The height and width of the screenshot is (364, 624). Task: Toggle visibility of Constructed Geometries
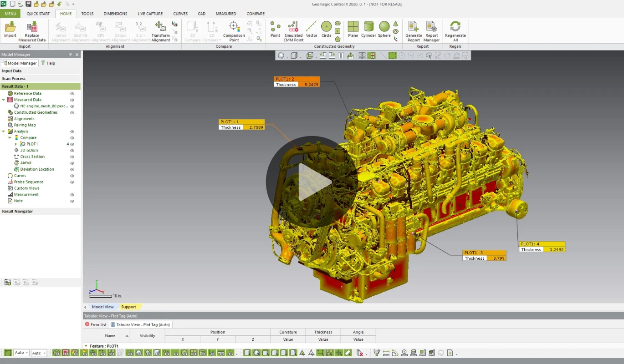[x=72, y=112]
